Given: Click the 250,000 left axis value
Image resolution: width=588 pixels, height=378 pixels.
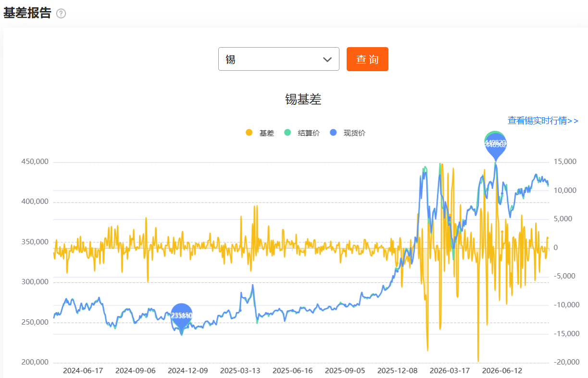Looking at the screenshot, I should click(x=35, y=322).
